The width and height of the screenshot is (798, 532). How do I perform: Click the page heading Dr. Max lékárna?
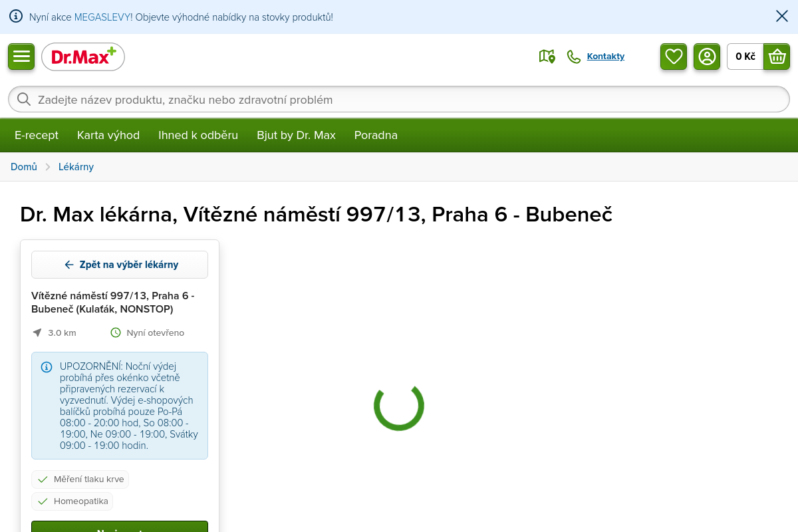(316, 214)
